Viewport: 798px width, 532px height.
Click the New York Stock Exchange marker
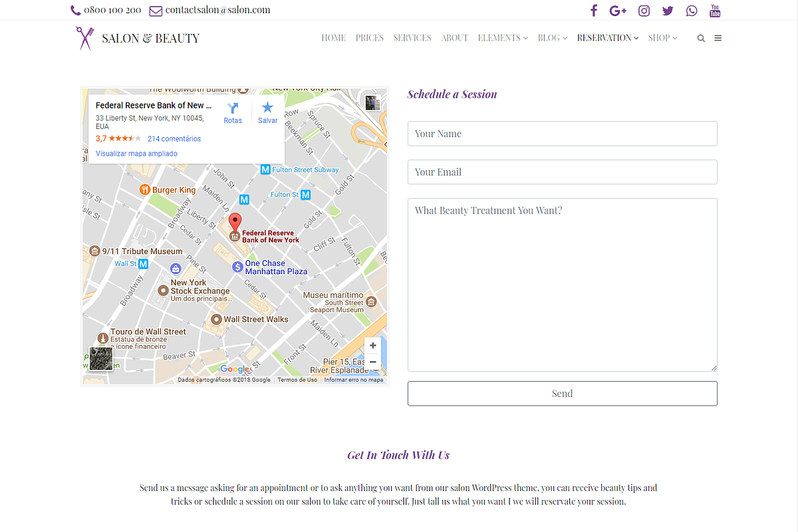163,291
